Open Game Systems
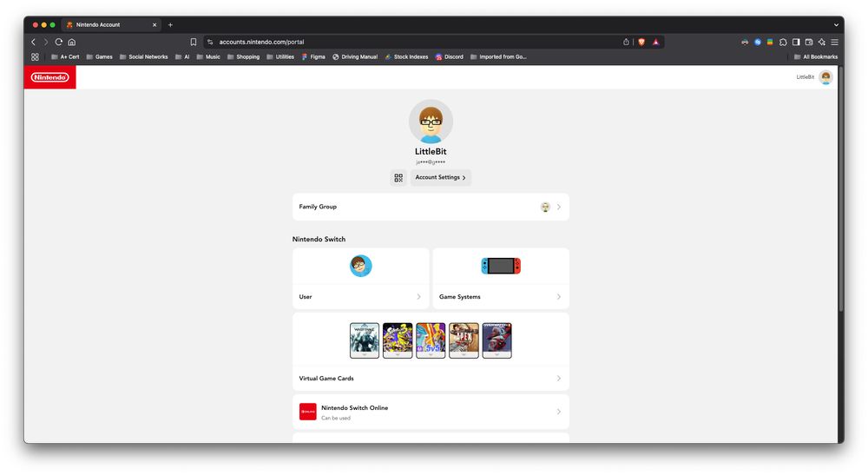The width and height of the screenshot is (868, 475). point(501,279)
